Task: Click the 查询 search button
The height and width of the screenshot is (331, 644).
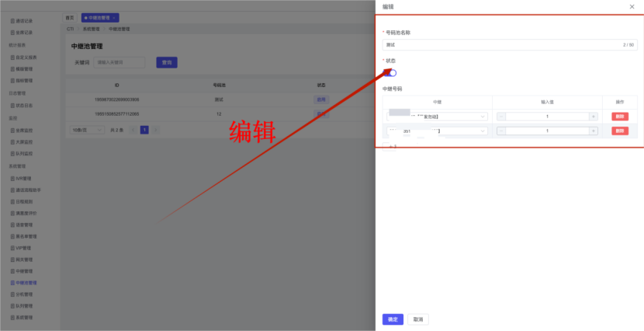Action: click(167, 62)
